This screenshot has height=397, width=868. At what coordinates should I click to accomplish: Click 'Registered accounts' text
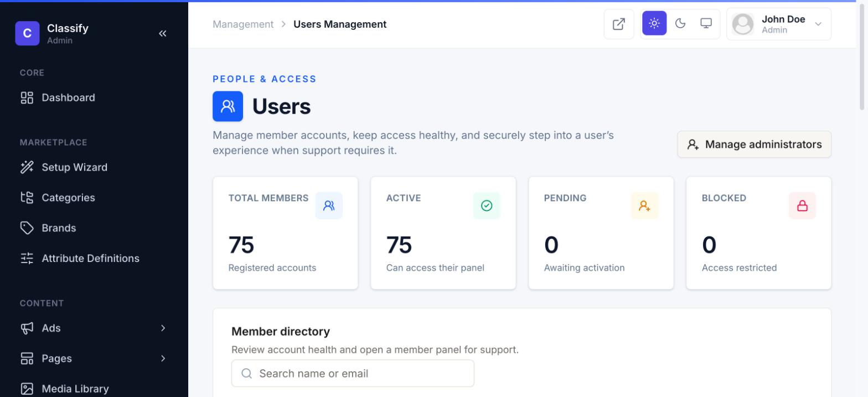272,268
